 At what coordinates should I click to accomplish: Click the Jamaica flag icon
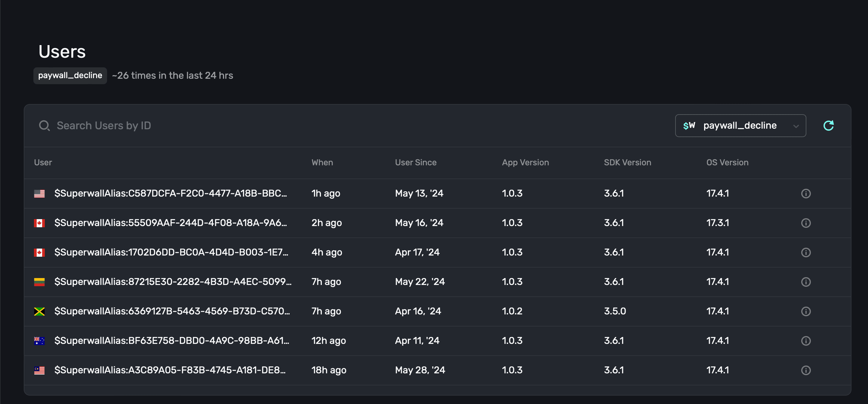[39, 311]
